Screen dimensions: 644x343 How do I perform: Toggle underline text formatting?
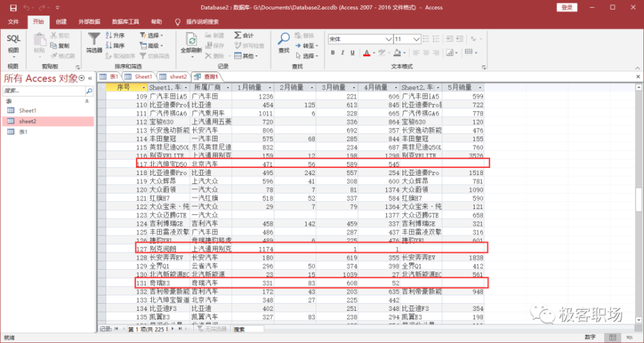[x=354, y=53]
